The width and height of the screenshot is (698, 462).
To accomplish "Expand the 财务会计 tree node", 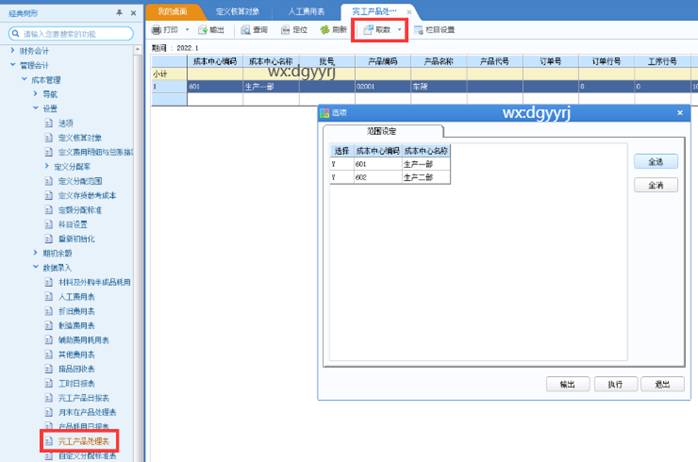I will pyautogui.click(x=13, y=50).
